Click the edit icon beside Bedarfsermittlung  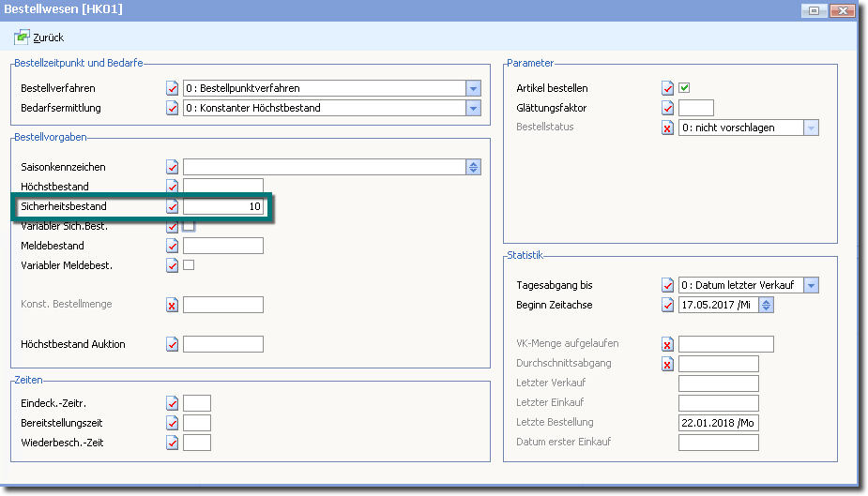click(x=172, y=108)
